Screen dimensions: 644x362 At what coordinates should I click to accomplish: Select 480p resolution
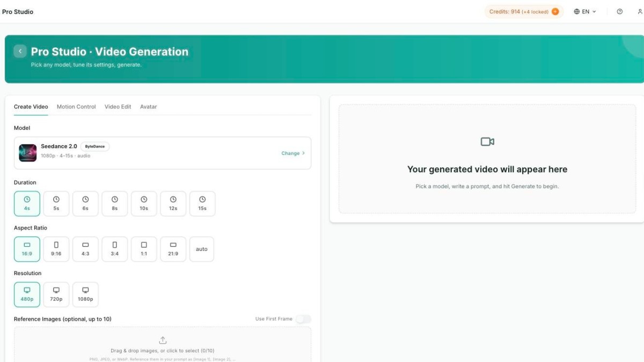pos(27,294)
